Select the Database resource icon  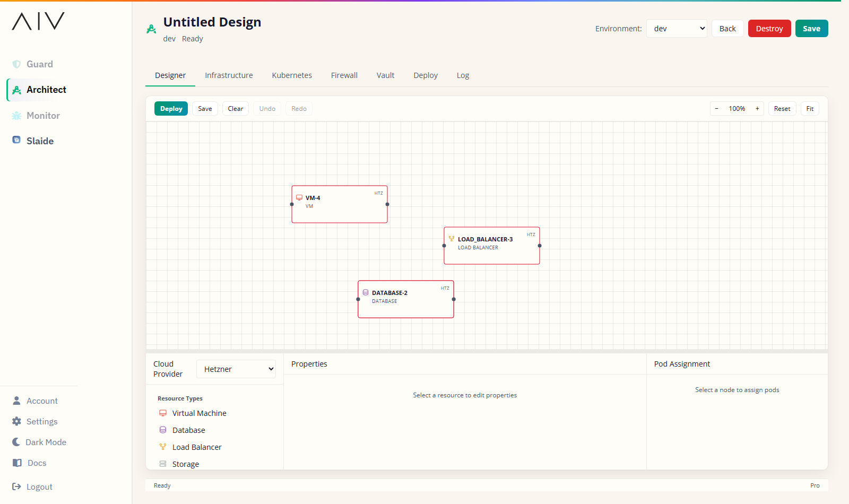coord(163,430)
